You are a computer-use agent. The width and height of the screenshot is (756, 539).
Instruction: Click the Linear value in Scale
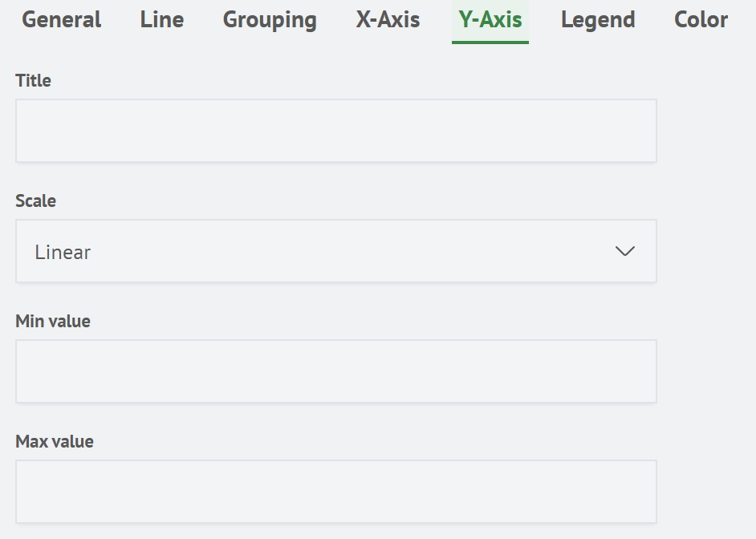(x=63, y=253)
